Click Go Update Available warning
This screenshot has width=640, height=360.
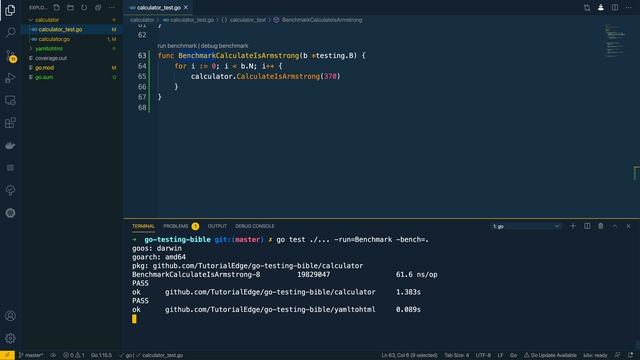point(550,355)
